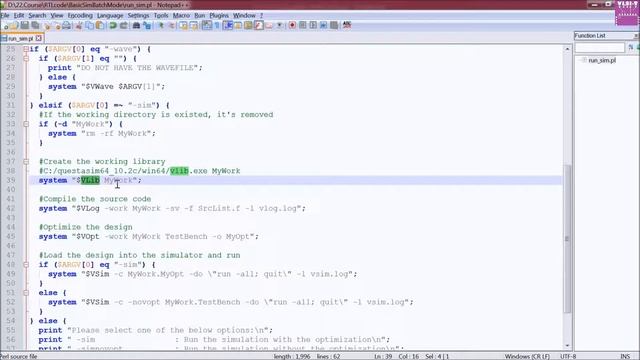Screen dimensions: 640x360
Task: Click the Start Recording macro icon
Action: [292, 25]
